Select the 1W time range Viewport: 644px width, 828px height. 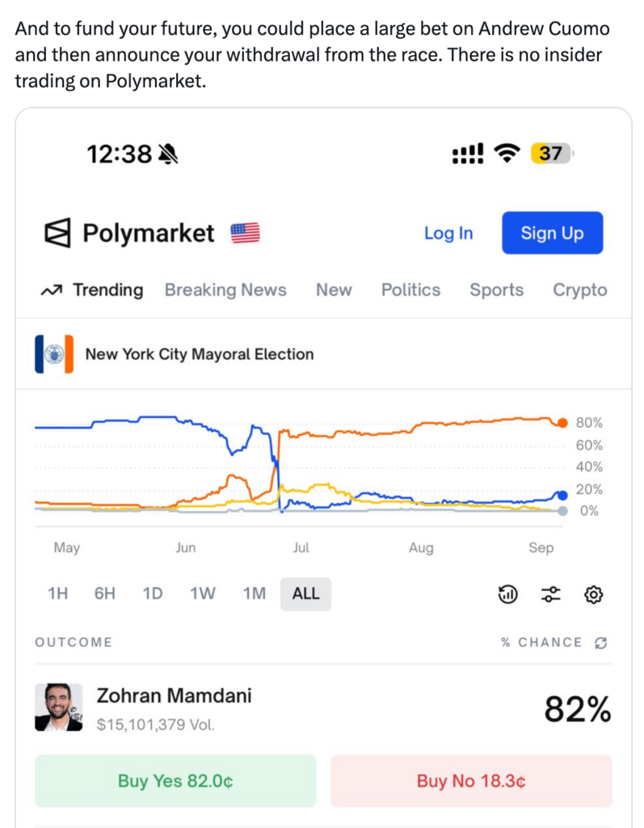point(203,594)
